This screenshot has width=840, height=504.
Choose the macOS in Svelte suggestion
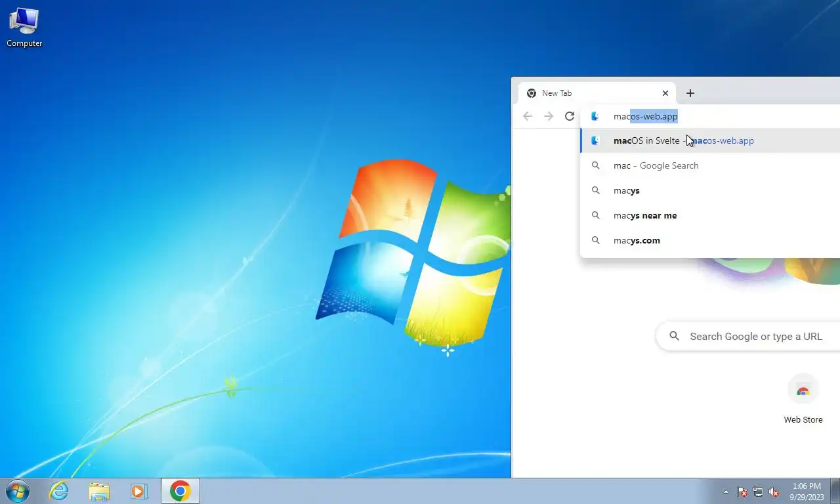pyautogui.click(x=710, y=140)
